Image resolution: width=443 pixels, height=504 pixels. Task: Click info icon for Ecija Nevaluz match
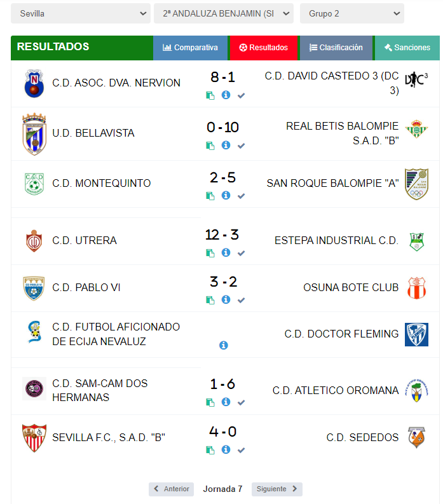[x=224, y=345]
